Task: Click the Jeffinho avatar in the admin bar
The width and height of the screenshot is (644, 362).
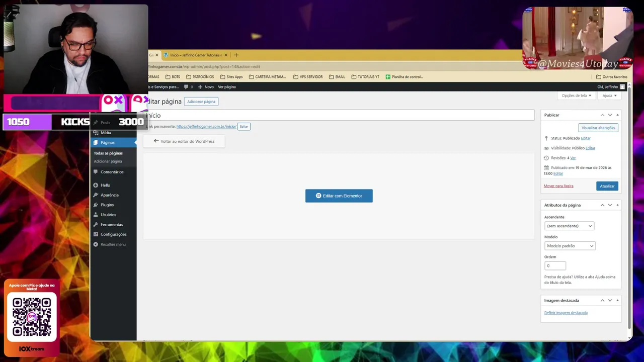Action: [x=622, y=87]
